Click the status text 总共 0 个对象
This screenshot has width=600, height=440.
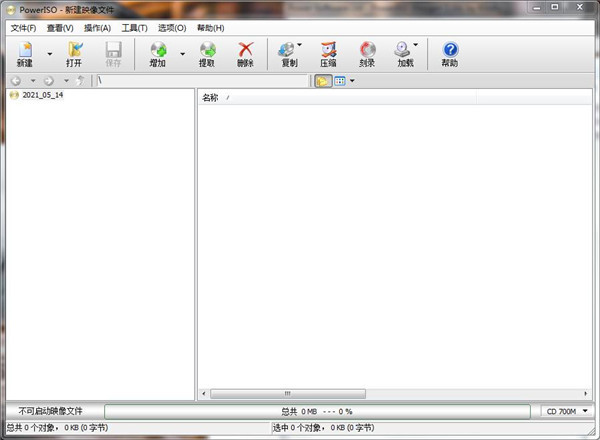[x=57, y=428]
